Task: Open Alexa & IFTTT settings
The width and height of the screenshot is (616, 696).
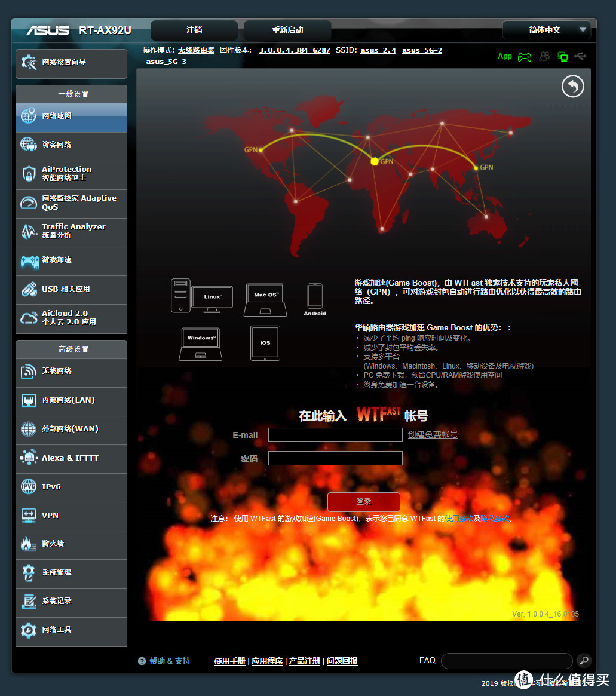Action: [x=72, y=459]
